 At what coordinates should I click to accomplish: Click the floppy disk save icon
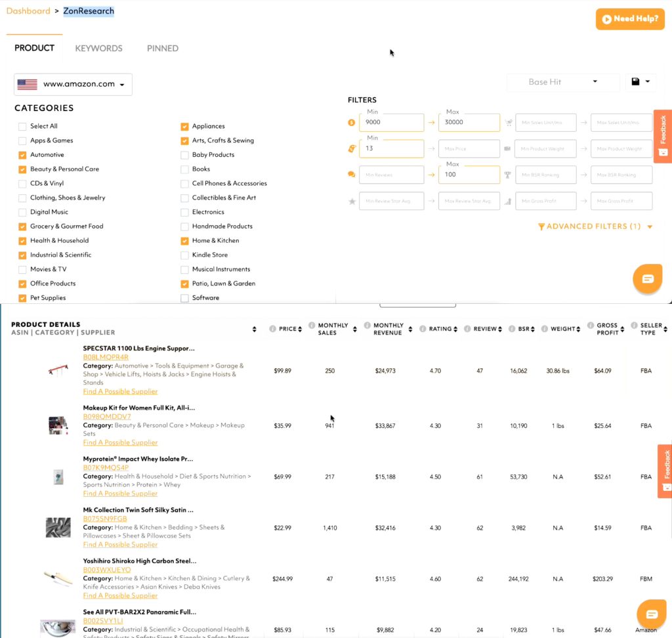coord(635,81)
